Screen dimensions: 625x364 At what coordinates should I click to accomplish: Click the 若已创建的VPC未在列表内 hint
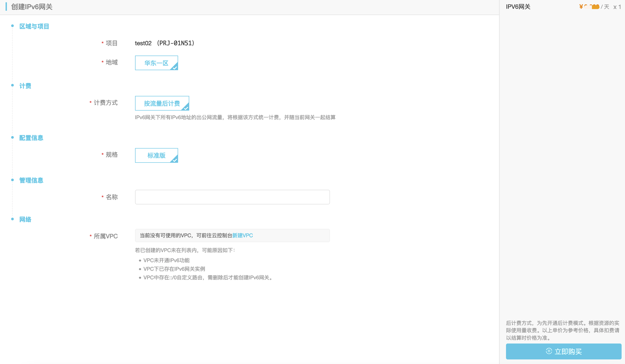tap(185, 250)
